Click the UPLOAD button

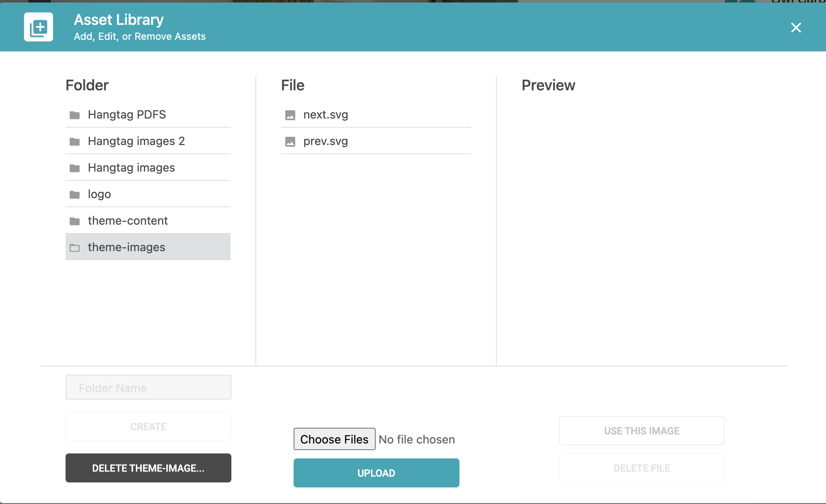point(377,473)
